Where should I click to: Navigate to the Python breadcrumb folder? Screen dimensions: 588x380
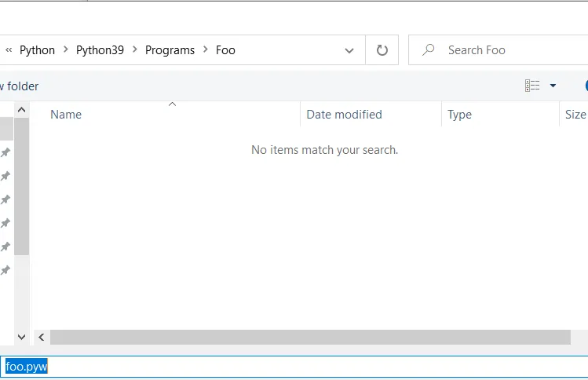(37, 50)
